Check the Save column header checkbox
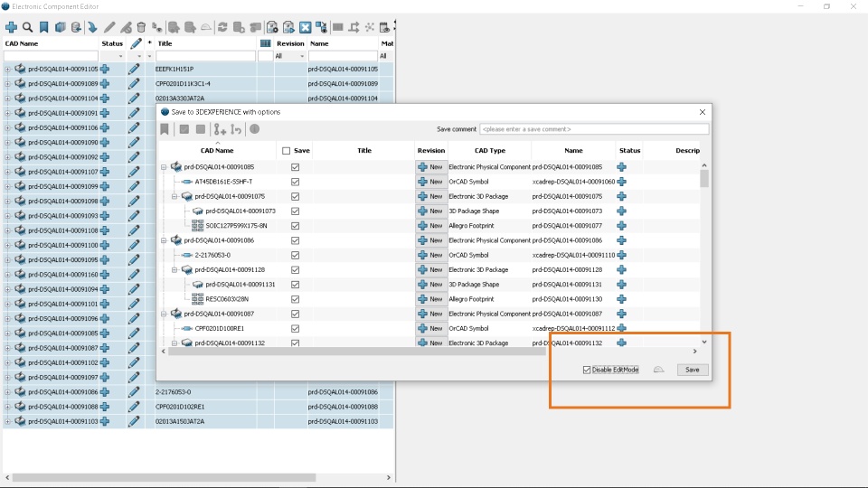The image size is (868, 488). click(287, 151)
